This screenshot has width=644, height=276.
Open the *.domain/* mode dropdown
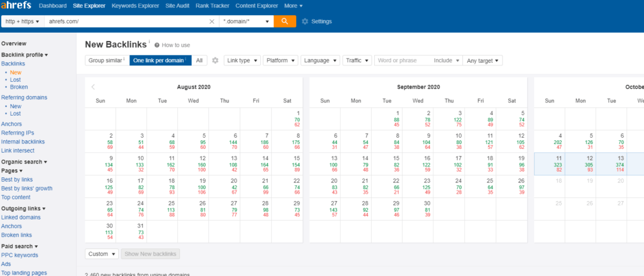point(246,21)
